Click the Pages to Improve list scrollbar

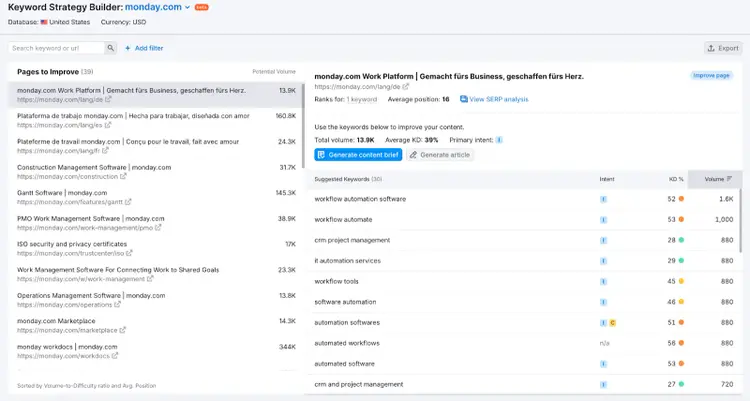[303, 126]
